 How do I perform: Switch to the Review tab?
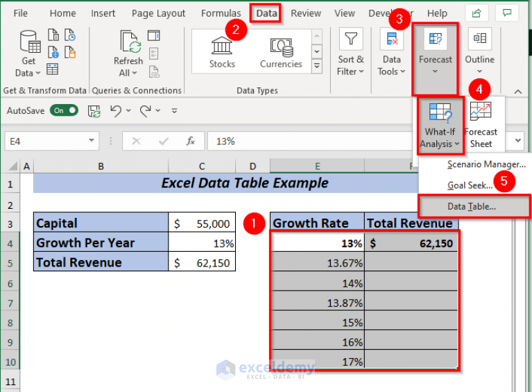[306, 13]
